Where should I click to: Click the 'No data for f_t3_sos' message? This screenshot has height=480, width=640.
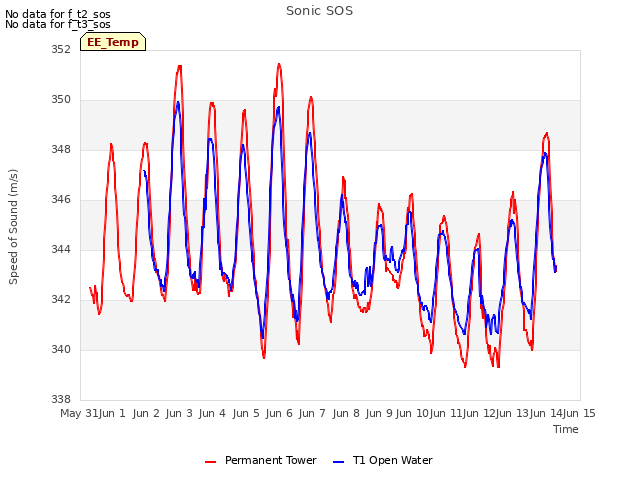click(x=58, y=24)
